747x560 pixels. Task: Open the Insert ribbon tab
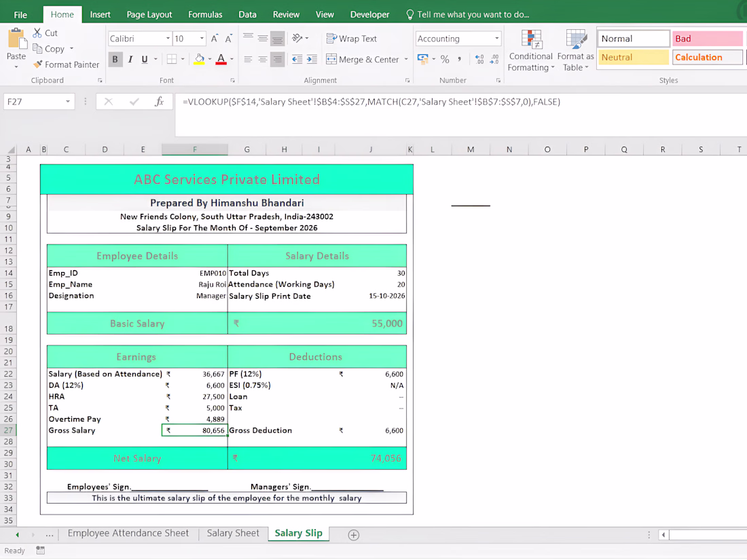click(x=100, y=14)
